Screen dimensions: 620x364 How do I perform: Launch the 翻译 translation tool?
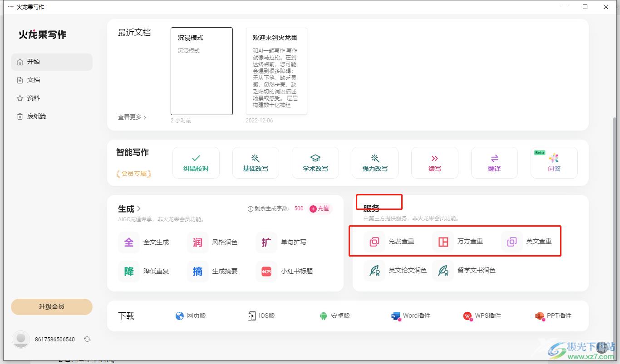494,163
